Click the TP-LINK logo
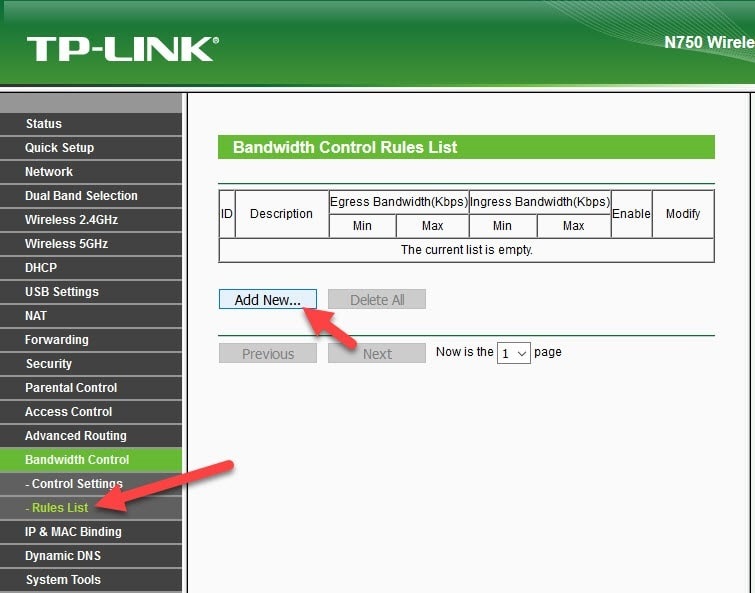Image resolution: width=755 pixels, height=593 pixels. (122, 49)
